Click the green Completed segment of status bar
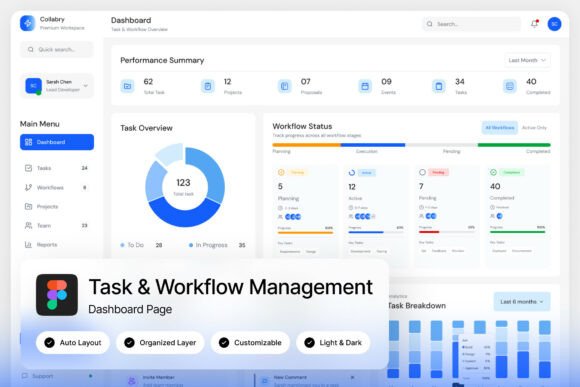This screenshot has height=387, width=580. (x=514, y=145)
